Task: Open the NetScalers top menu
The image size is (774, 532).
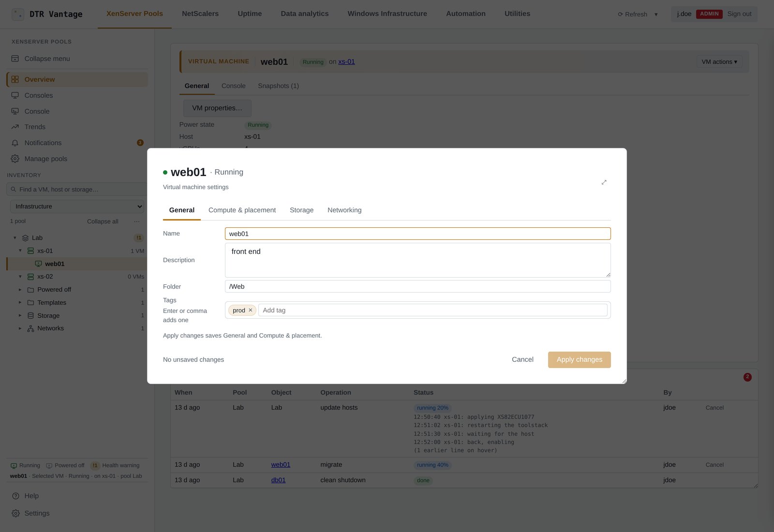Action: point(200,14)
